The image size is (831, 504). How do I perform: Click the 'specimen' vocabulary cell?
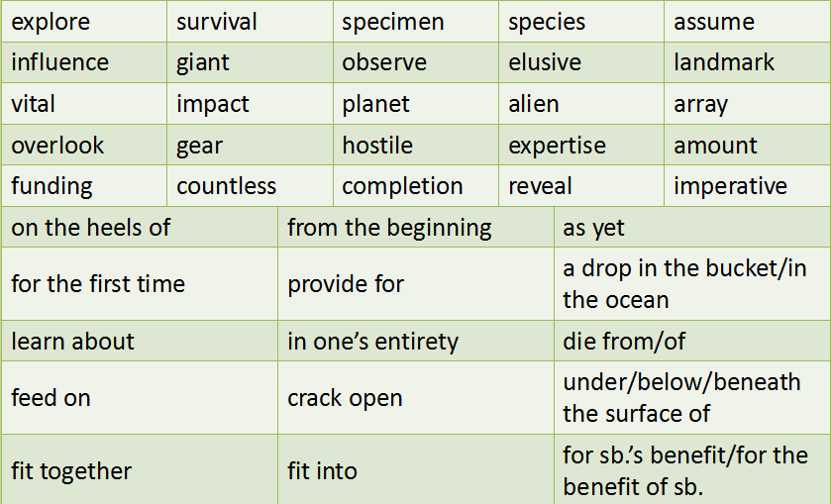point(393,22)
